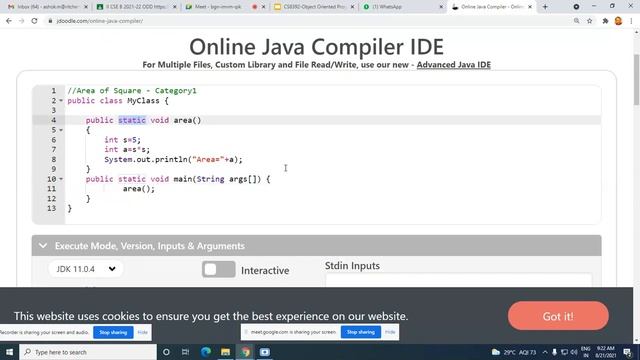Go forward with the browser forward arrow
Viewport: 640px width, 360px height.
[x=21, y=21]
